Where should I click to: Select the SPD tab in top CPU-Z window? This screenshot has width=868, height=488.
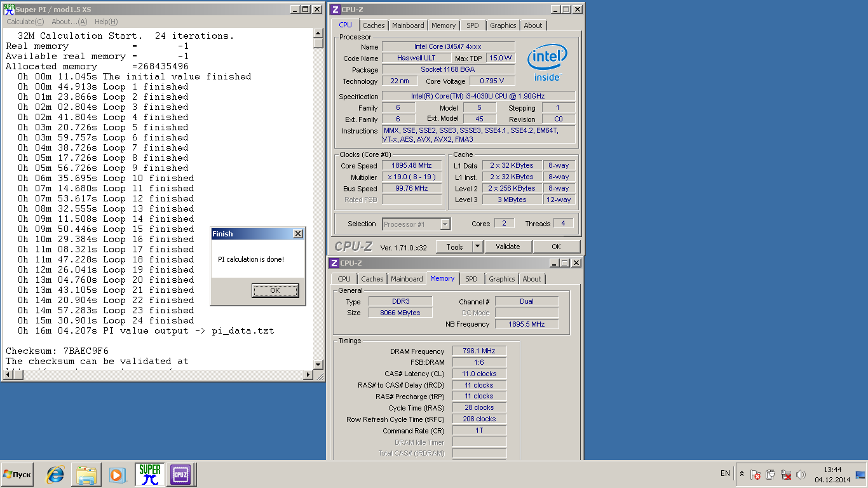pyautogui.click(x=473, y=25)
